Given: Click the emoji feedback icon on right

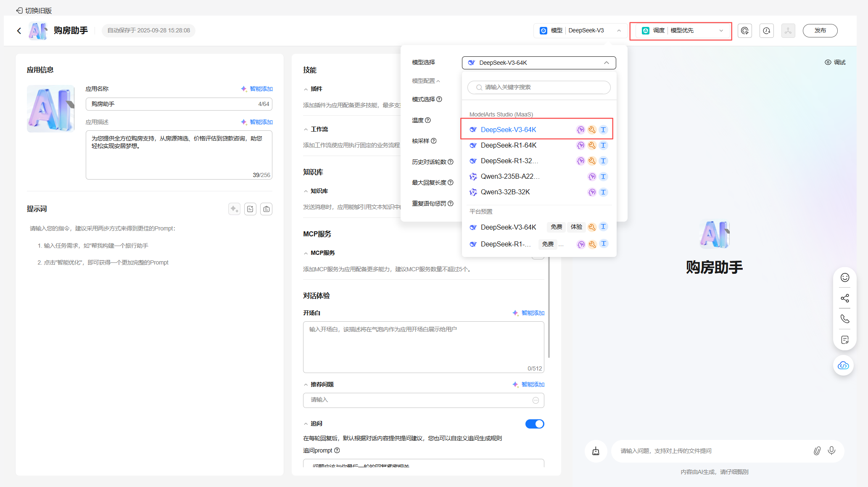Looking at the screenshot, I should click(844, 278).
